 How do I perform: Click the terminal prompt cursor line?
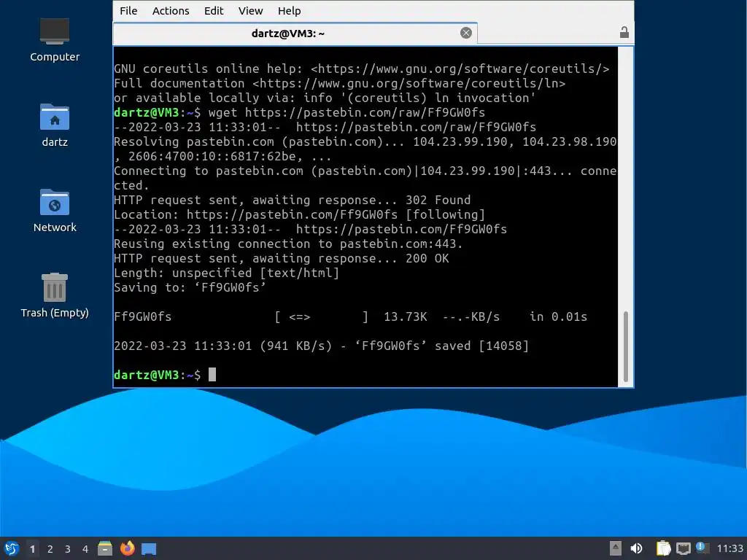[x=164, y=375]
